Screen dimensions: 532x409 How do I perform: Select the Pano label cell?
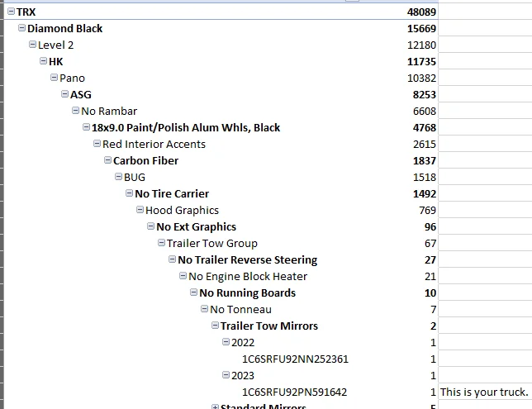(72, 78)
